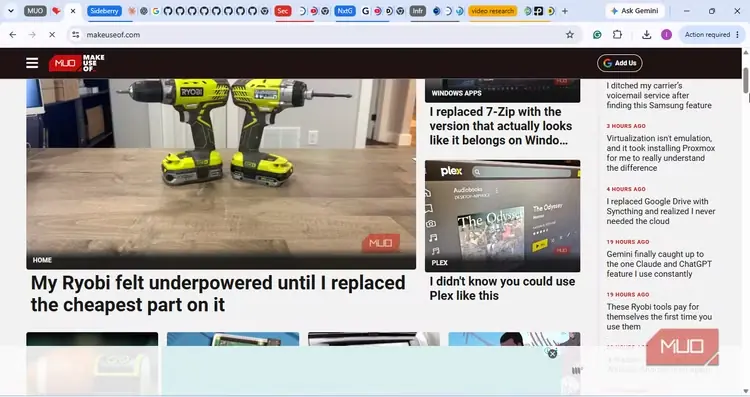This screenshot has width=750, height=397.
Task: Click the Ask Gemini button
Action: pyautogui.click(x=635, y=11)
